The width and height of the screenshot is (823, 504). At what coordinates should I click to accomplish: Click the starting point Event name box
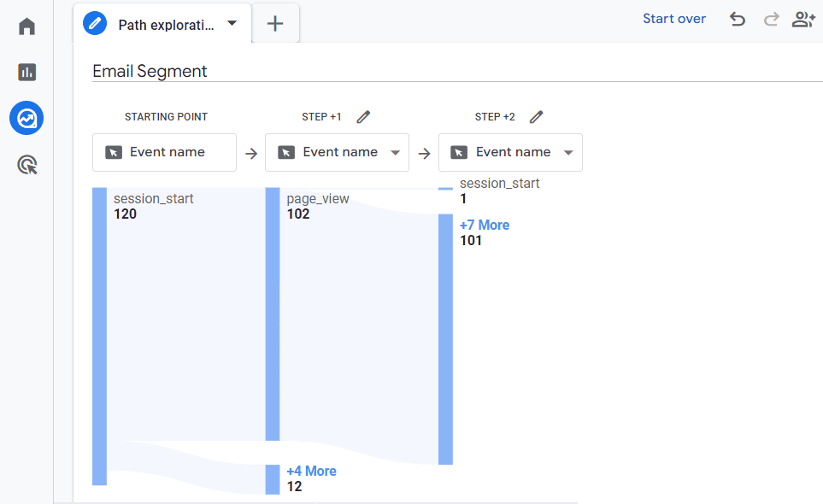(164, 152)
